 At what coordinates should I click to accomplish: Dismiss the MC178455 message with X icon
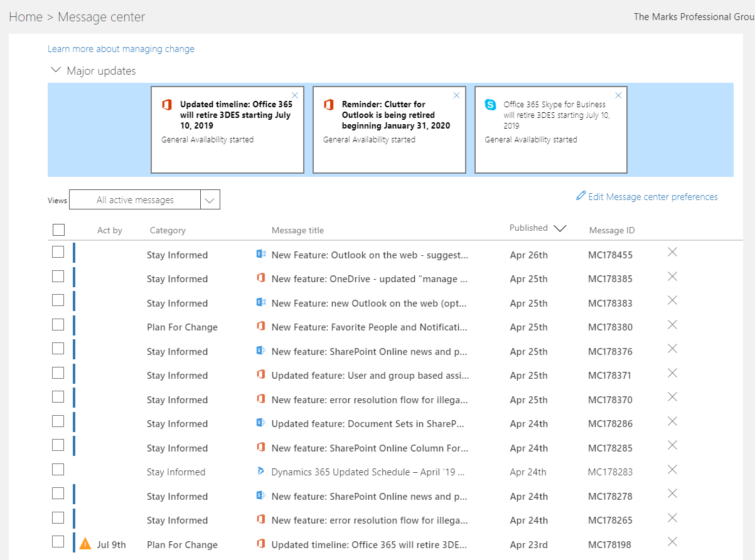click(672, 252)
